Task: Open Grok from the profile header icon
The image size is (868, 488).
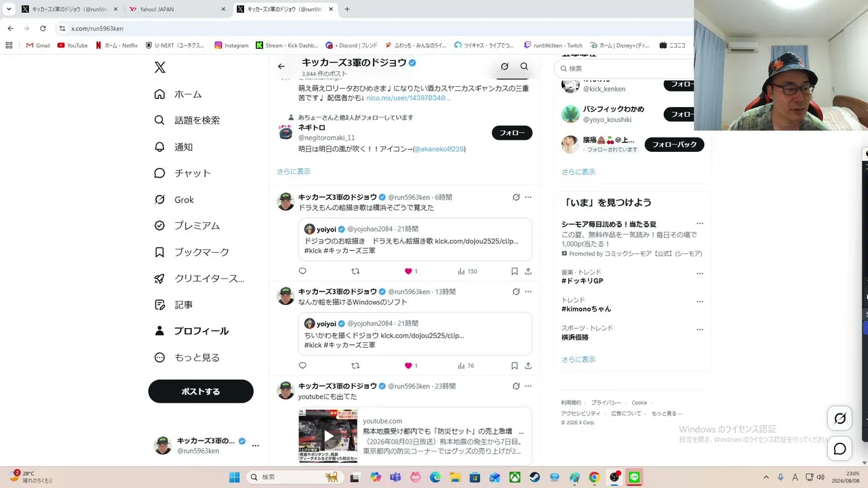Action: point(505,66)
